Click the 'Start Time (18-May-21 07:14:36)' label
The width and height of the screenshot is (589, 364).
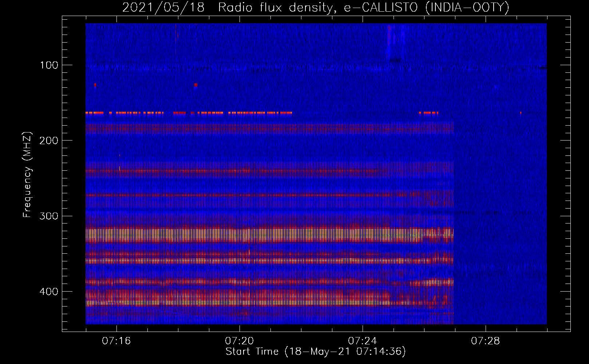click(316, 352)
